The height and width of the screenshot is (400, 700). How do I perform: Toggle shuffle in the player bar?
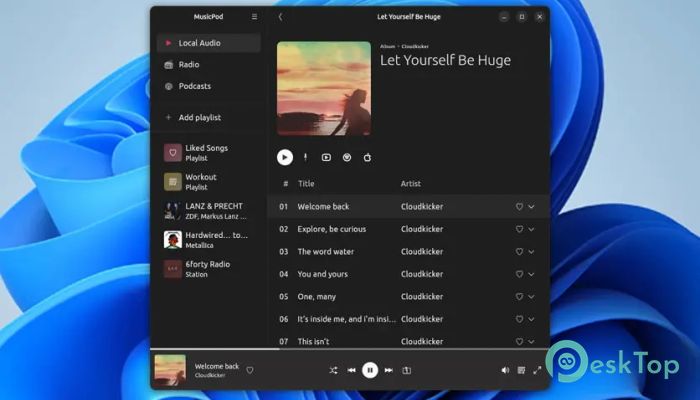[333, 370]
